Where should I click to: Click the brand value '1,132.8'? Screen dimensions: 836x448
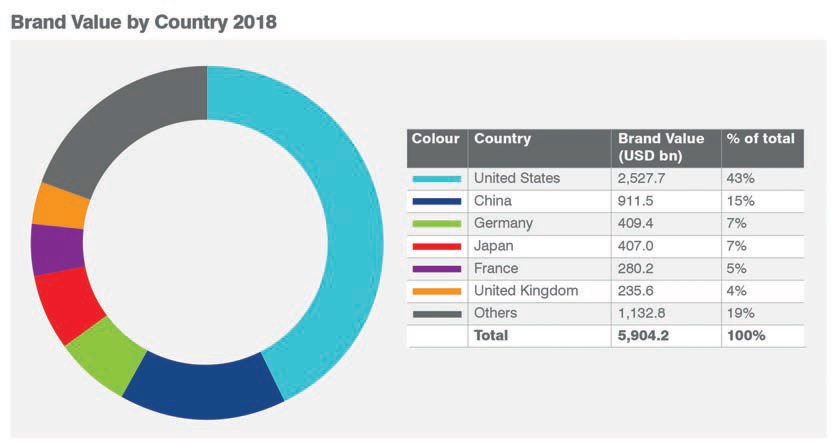pyautogui.click(x=641, y=313)
